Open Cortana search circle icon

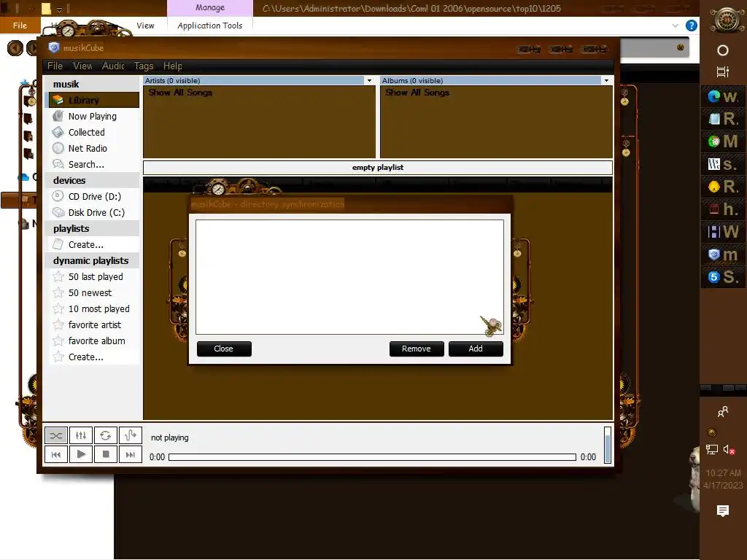click(x=723, y=50)
